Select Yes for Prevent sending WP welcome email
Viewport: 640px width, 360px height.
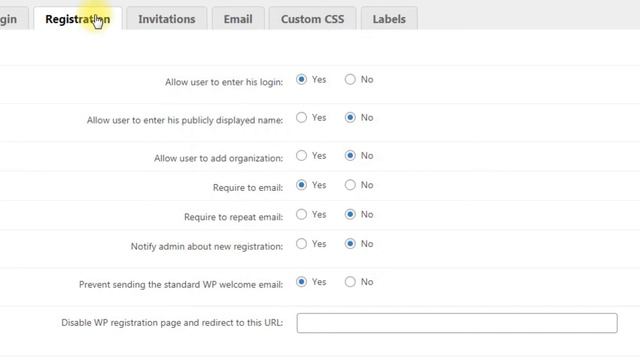click(x=301, y=282)
